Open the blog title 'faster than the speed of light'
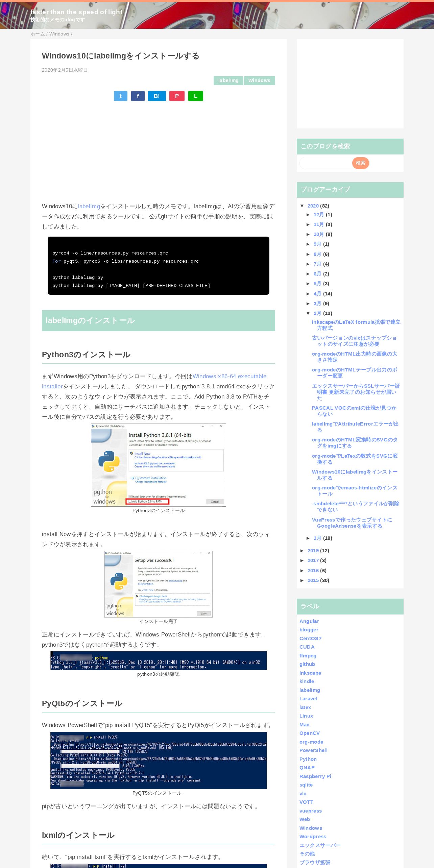The width and height of the screenshot is (434, 868). pos(76,12)
